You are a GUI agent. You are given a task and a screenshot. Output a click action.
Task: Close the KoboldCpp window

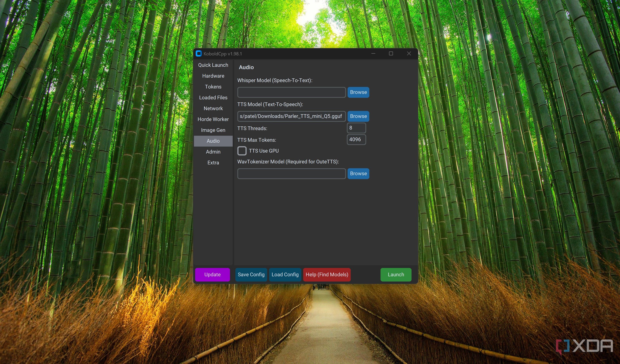click(x=409, y=54)
